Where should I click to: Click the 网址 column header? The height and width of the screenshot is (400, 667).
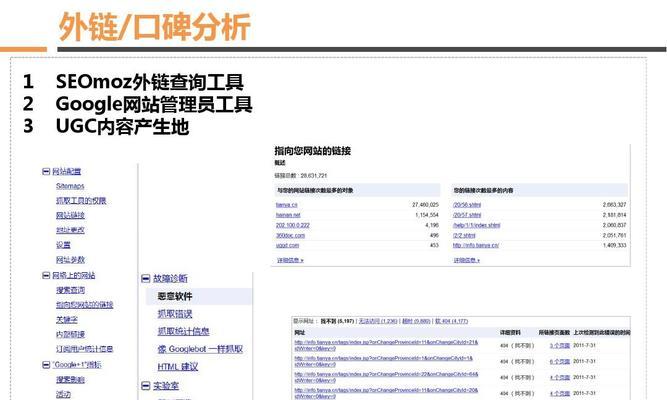(299, 332)
